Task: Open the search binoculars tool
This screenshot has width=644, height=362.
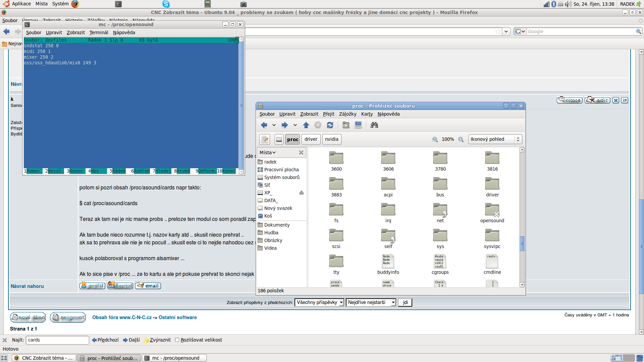Action: click(374, 125)
